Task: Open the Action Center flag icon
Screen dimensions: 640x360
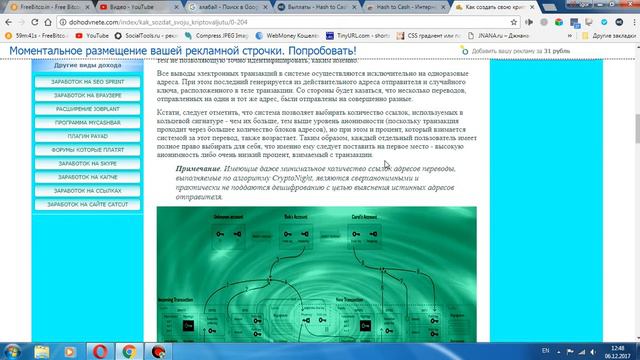Action: 570,351
